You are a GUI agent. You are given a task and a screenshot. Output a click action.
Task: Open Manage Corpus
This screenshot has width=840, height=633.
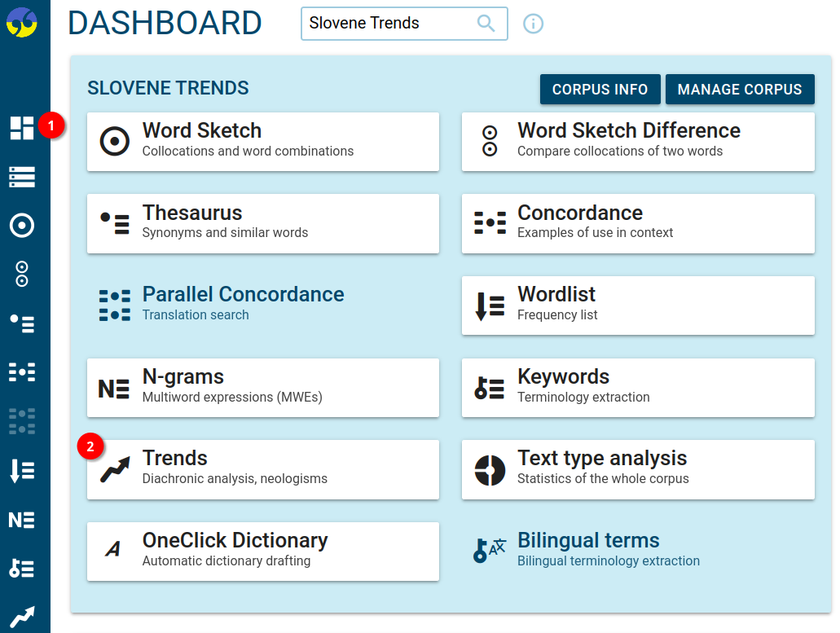[740, 89]
